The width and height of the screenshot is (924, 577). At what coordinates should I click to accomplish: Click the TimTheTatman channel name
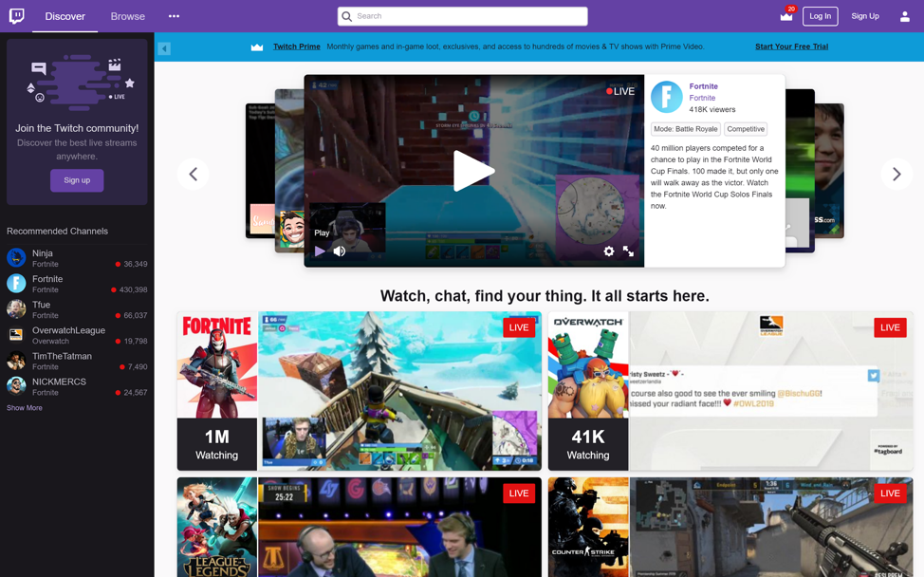click(62, 356)
